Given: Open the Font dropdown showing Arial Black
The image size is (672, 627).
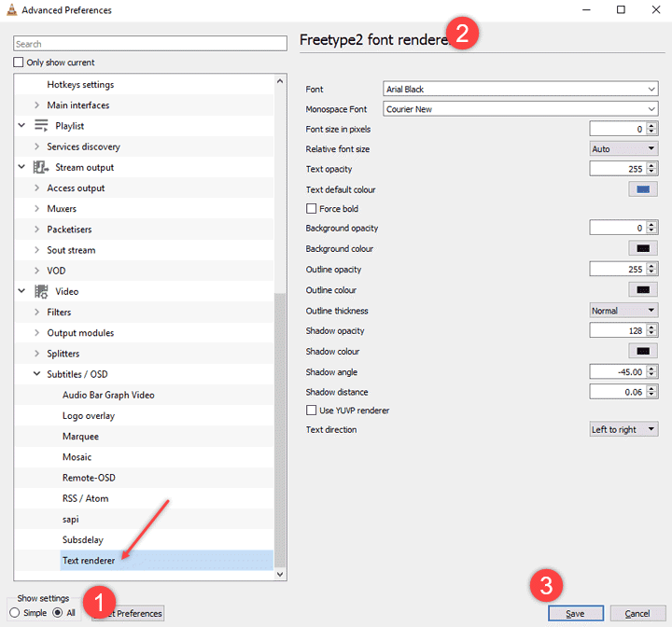Looking at the screenshot, I should click(520, 90).
